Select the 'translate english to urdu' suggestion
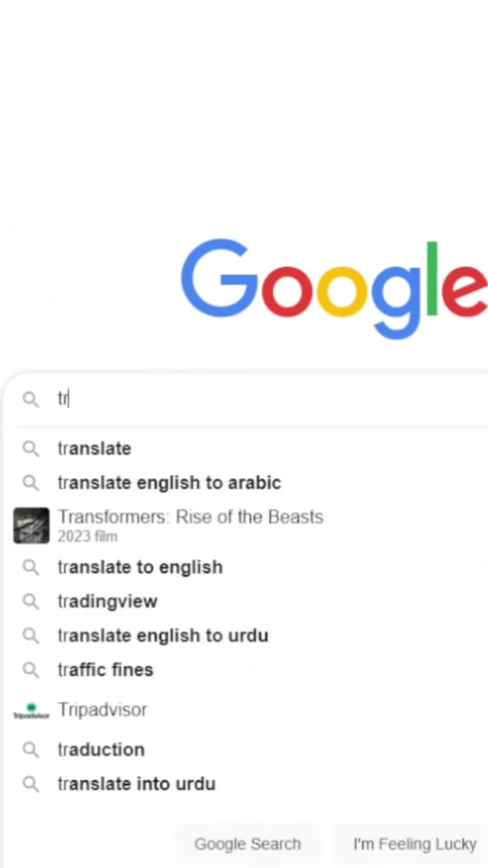The image size is (488, 868). coord(162,636)
